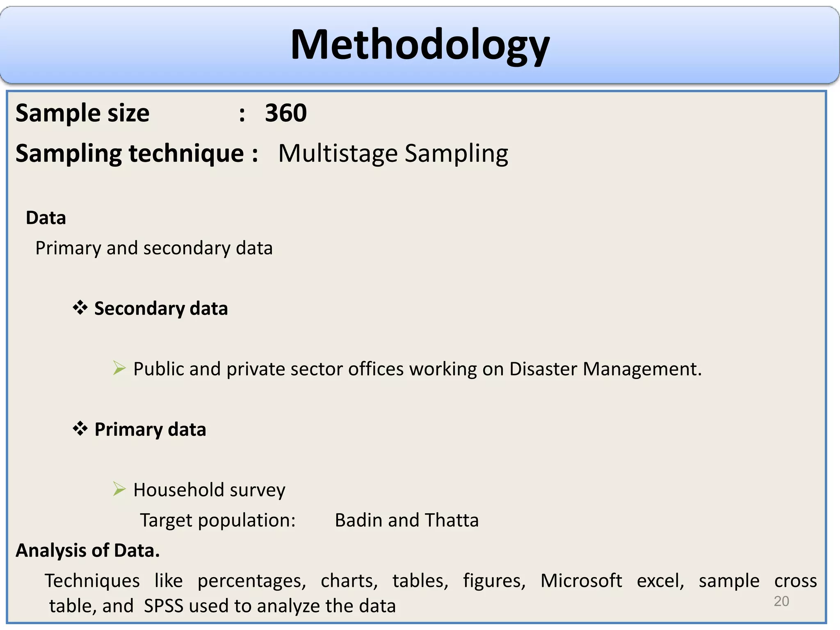Screen dimensions: 840x630
Task: Click the green arrow bullet before Public and private
Action: pyautogui.click(x=119, y=368)
